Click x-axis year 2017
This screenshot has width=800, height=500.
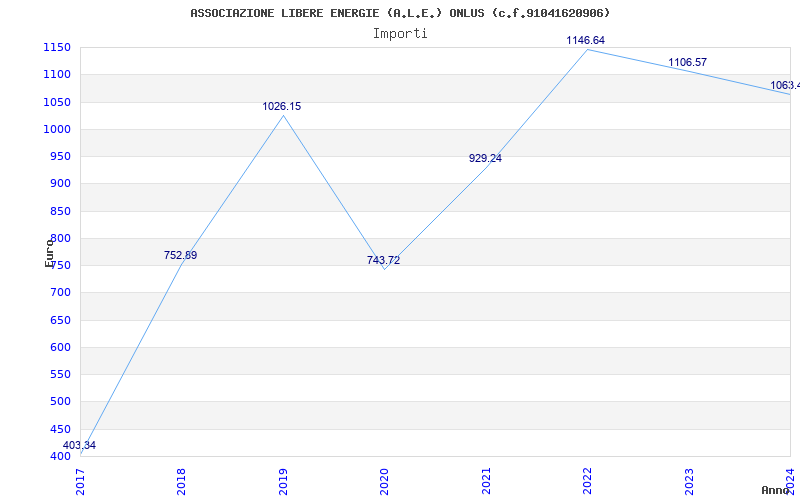point(80,482)
